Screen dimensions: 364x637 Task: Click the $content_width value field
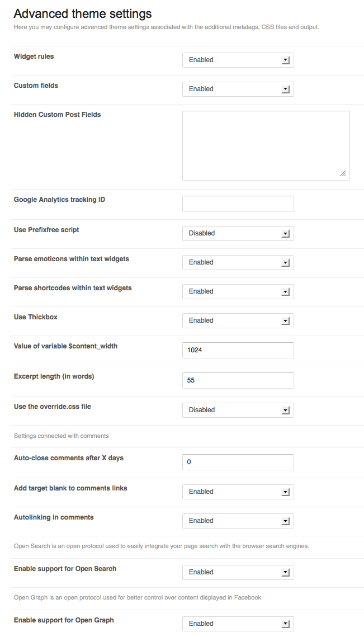(x=238, y=350)
